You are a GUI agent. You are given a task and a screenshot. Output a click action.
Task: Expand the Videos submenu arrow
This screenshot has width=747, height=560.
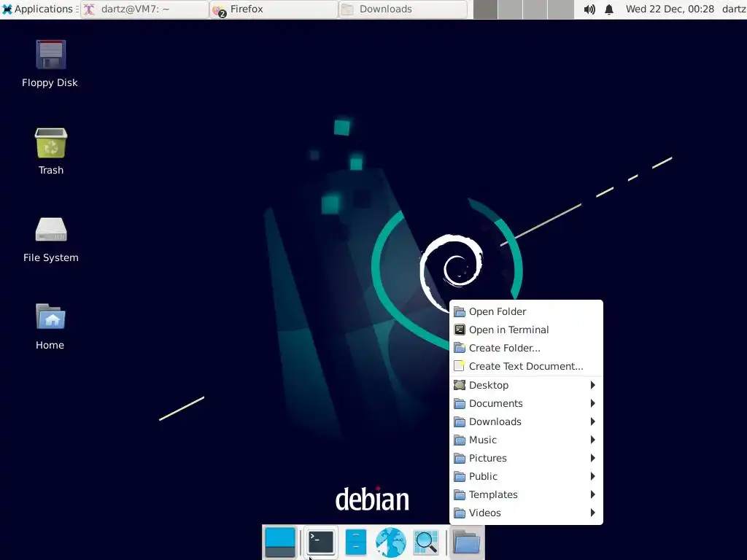[592, 513]
